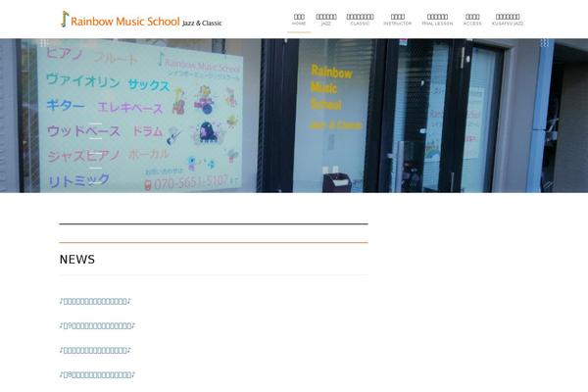588x392 pixels.
Task: Click the NEWS heading
Action: (x=77, y=259)
